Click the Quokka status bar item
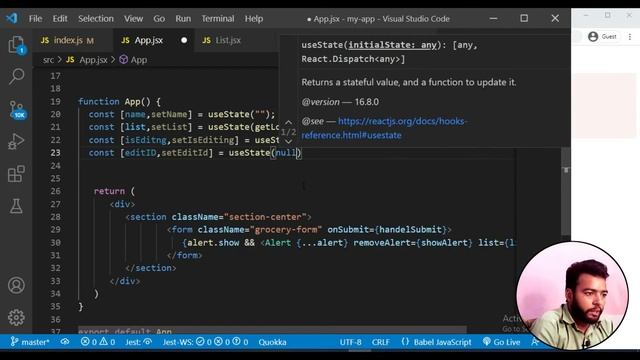Screen dimensions: 640x360 pos(272,342)
